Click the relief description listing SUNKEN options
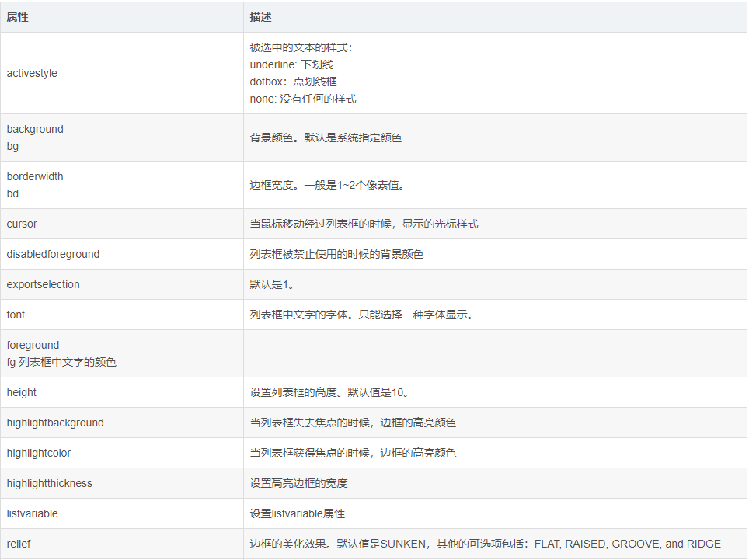 click(x=485, y=544)
